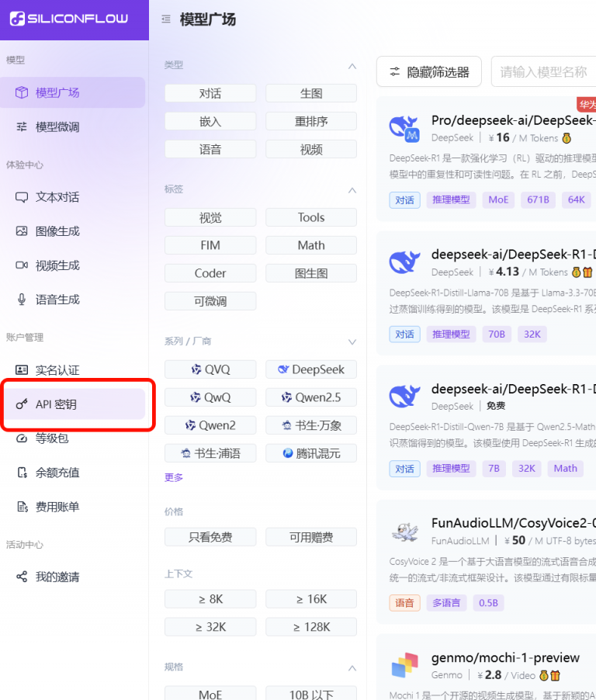Filter by 书生·浦语 series

pos(210,453)
